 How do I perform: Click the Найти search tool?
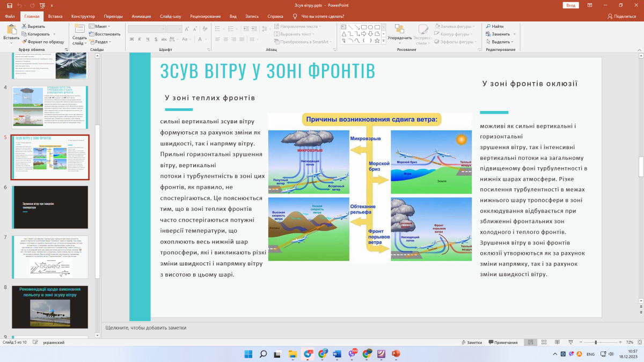pyautogui.click(x=494, y=26)
